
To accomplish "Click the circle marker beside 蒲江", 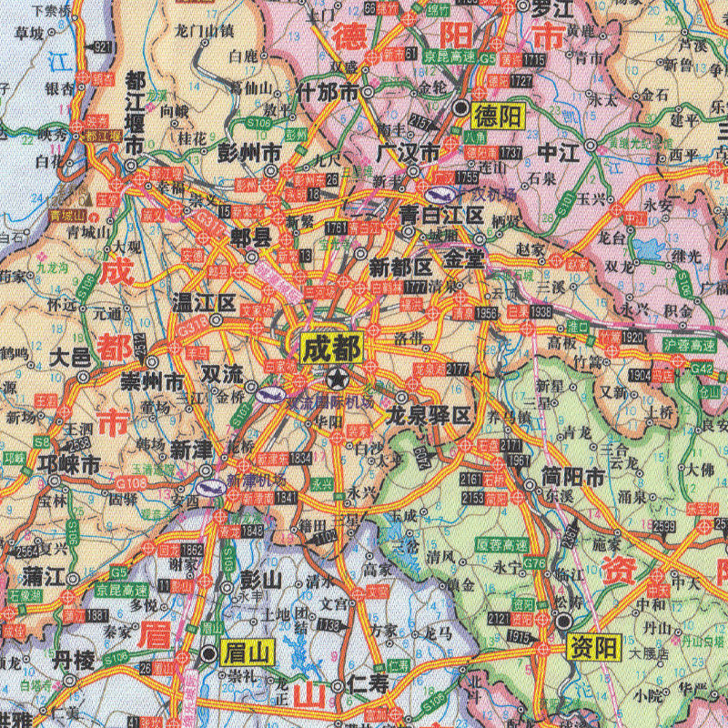I will pyautogui.click(x=73, y=579).
